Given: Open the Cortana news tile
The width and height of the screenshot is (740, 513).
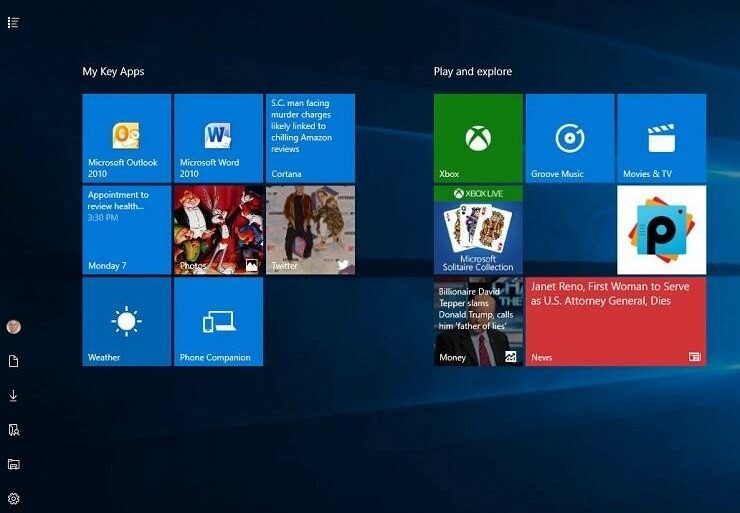Looking at the screenshot, I should coord(310,138).
